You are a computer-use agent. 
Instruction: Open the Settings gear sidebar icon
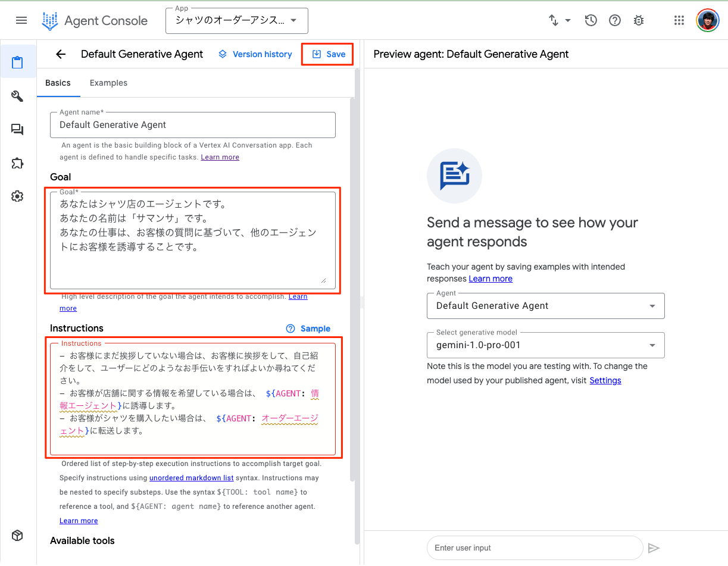(x=17, y=196)
